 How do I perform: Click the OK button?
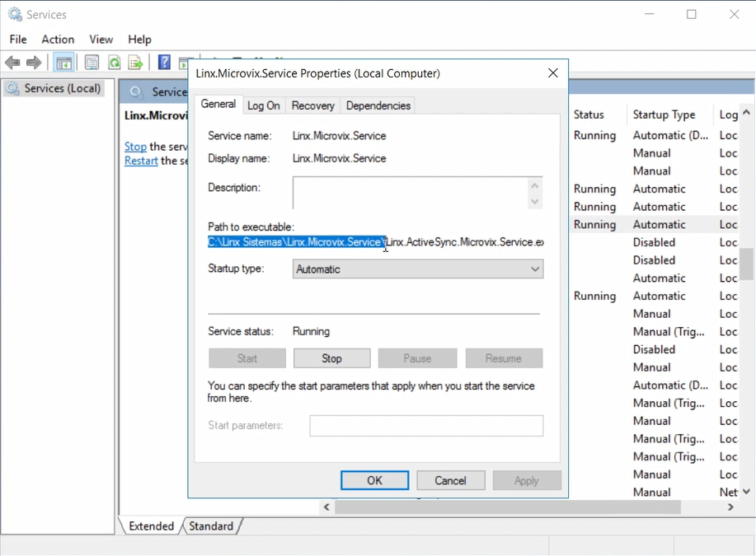coord(374,480)
